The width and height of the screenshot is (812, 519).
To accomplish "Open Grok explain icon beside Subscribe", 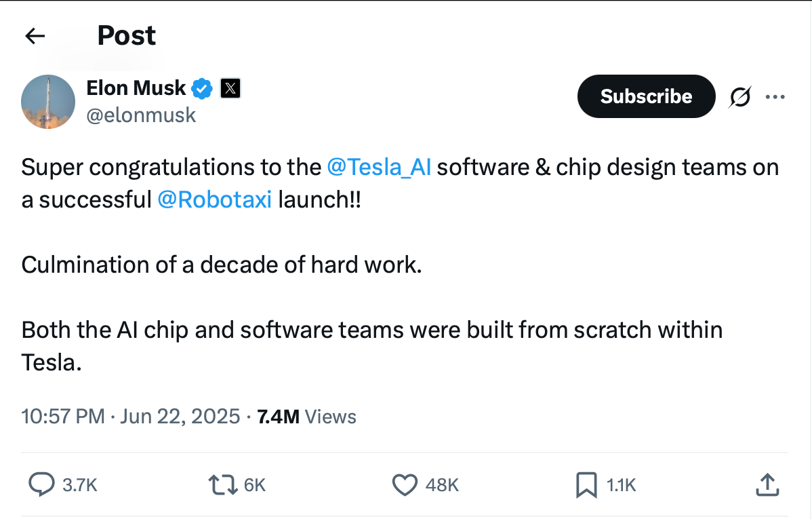I will coord(740,96).
